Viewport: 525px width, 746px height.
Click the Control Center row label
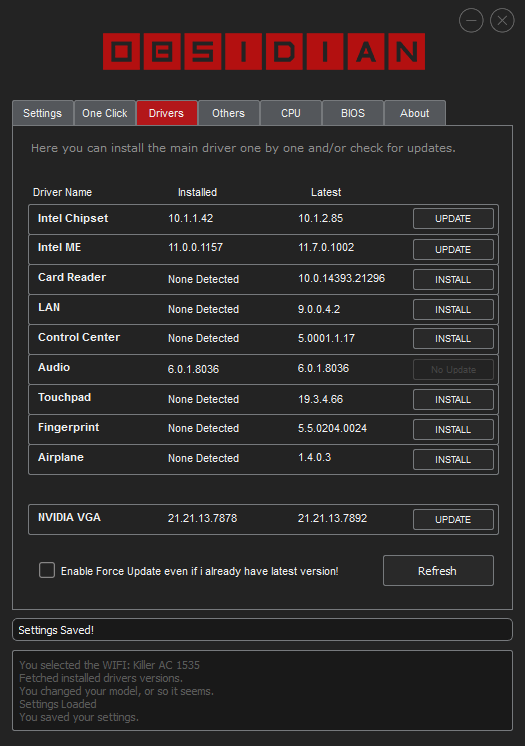79,337
